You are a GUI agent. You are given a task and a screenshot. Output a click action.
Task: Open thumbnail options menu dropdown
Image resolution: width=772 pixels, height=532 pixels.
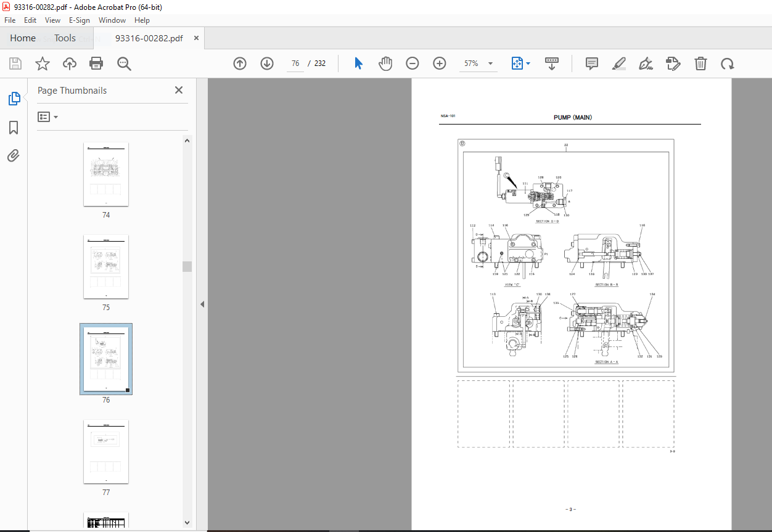click(48, 117)
